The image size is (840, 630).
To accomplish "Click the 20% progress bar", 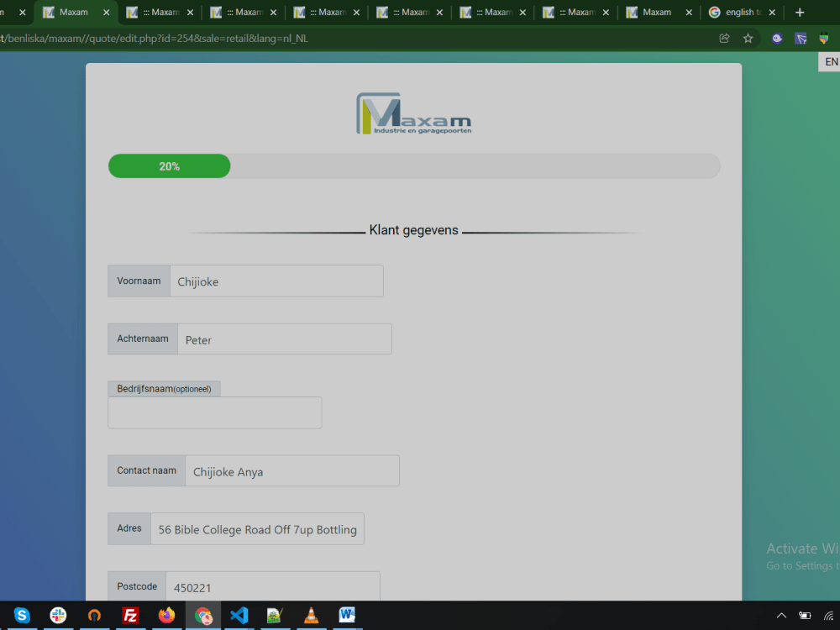I will 170,166.
